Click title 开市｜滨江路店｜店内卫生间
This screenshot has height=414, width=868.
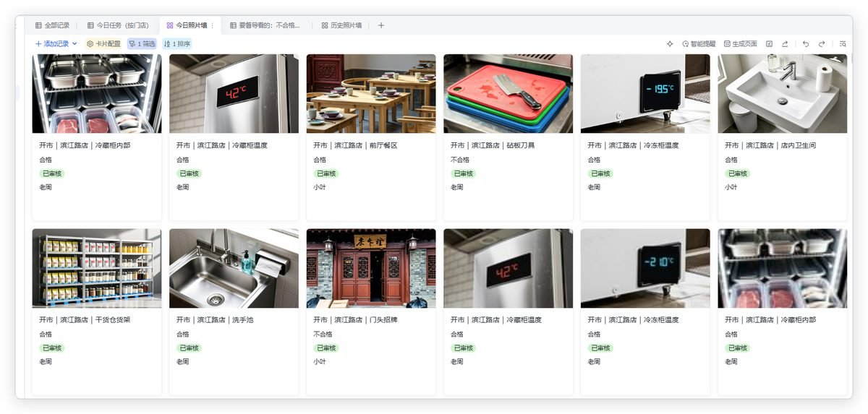(x=770, y=145)
